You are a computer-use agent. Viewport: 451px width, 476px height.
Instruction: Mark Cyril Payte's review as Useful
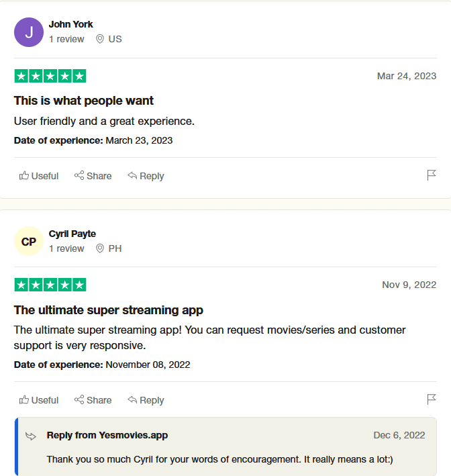38,400
